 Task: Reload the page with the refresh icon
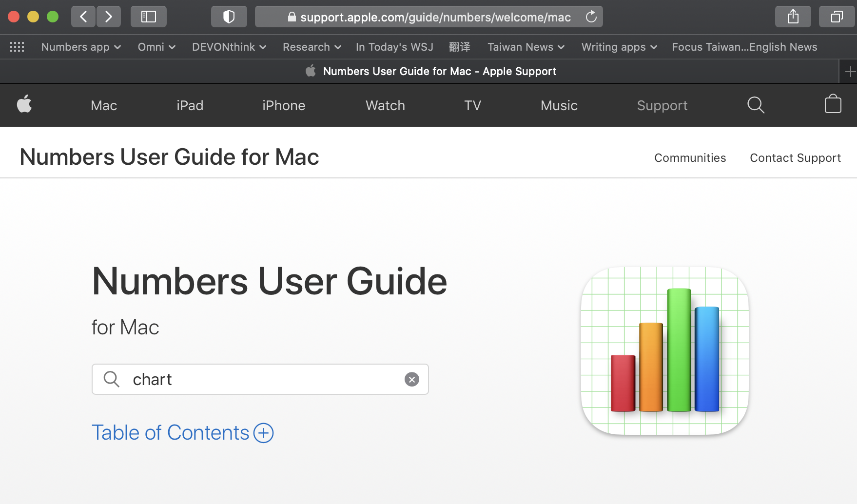591,17
